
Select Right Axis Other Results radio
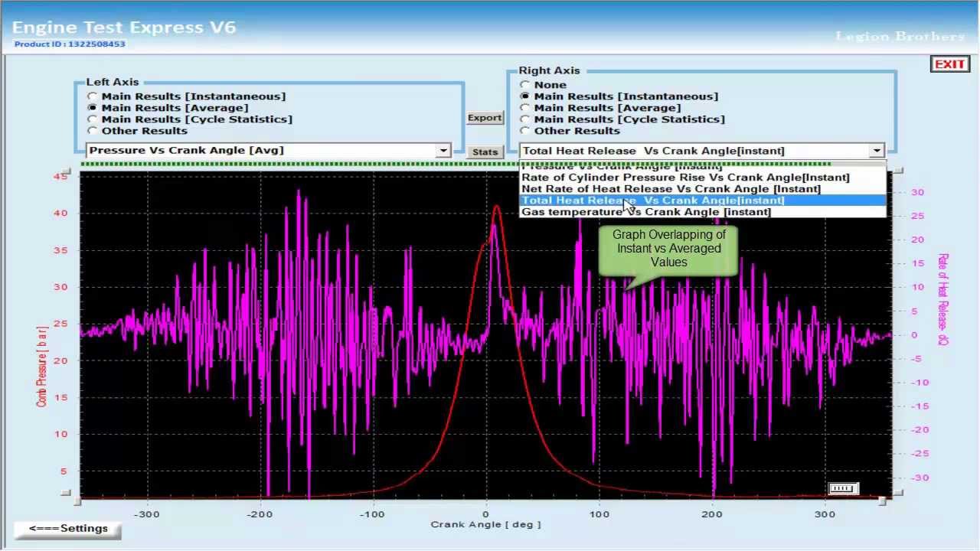pos(524,131)
